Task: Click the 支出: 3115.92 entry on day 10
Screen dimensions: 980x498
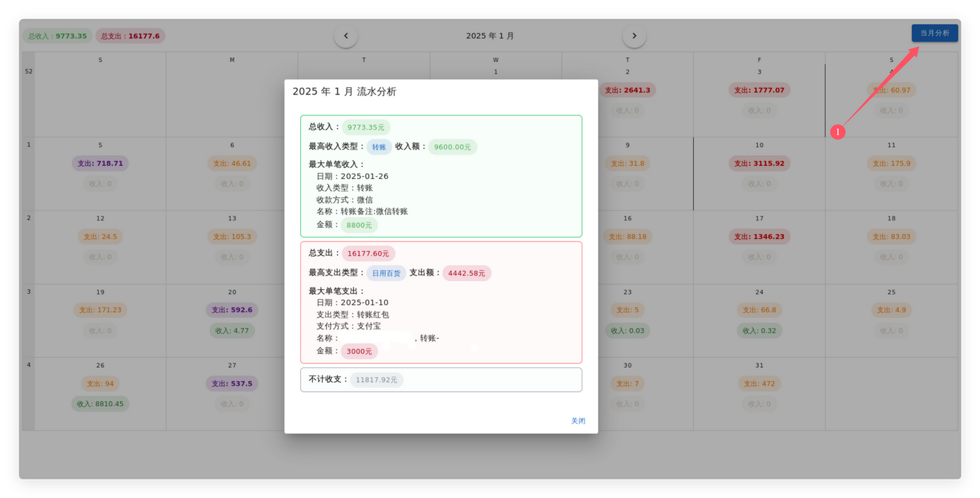Action: tap(759, 163)
